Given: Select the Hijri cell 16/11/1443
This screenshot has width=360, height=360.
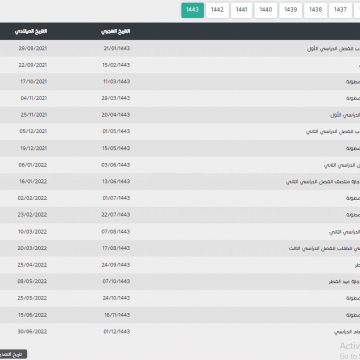Looking at the screenshot, I should (x=117, y=315).
